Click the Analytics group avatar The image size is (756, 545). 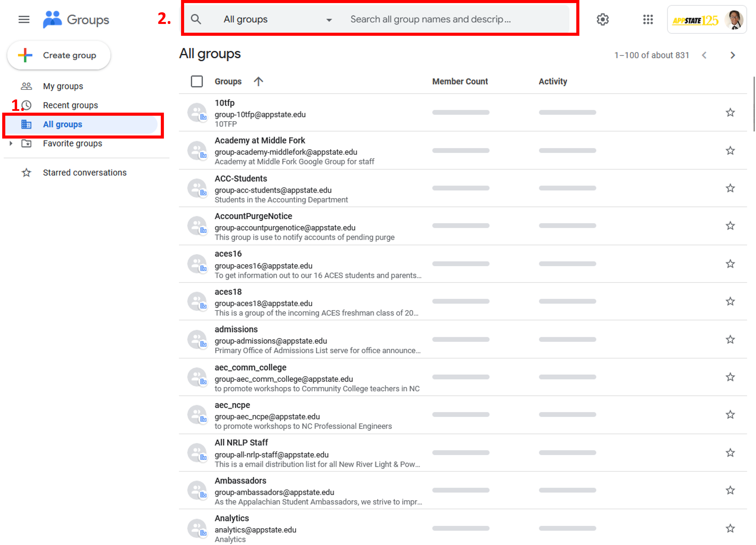tap(197, 528)
